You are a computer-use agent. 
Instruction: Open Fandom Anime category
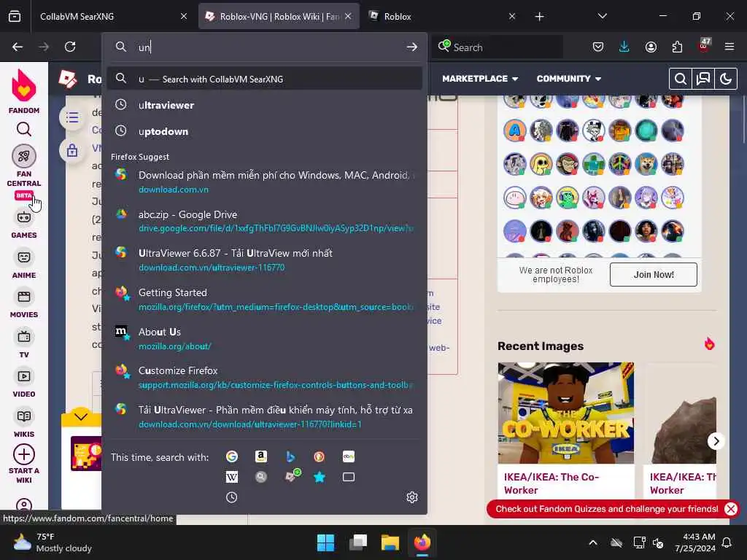24,265
